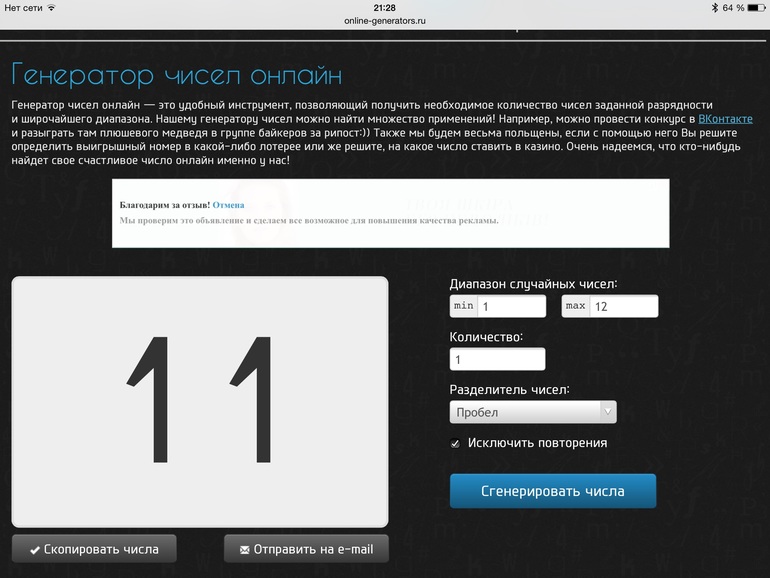Tap the Нет сети carrier text

pos(22,7)
